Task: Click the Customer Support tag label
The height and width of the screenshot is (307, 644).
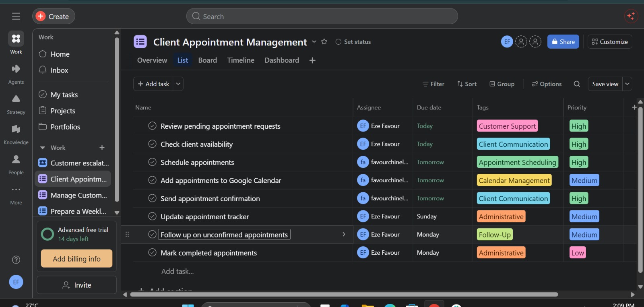Action: [x=507, y=126]
